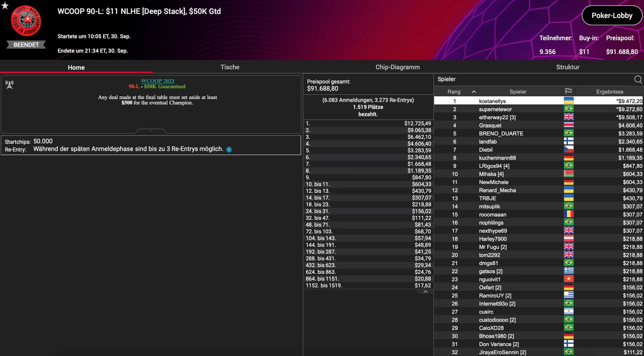644x356 pixels.
Task: Select player row BRENO_DUARTE
Action: [538, 133]
